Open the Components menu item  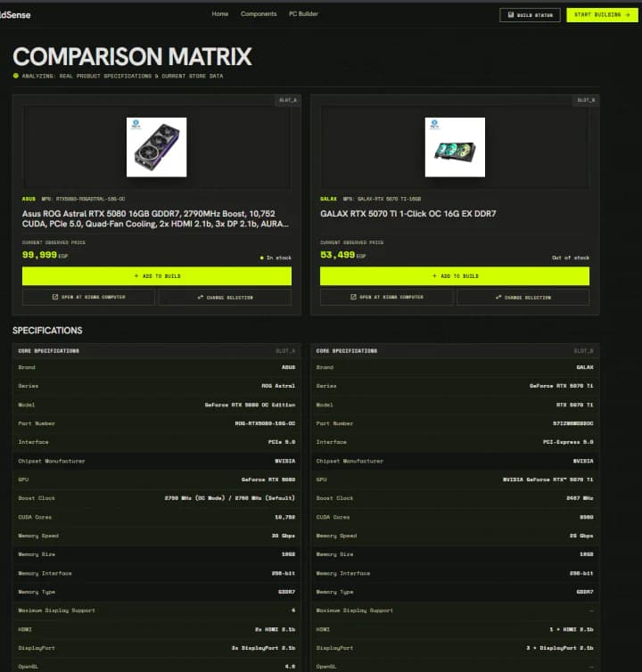pyautogui.click(x=259, y=14)
